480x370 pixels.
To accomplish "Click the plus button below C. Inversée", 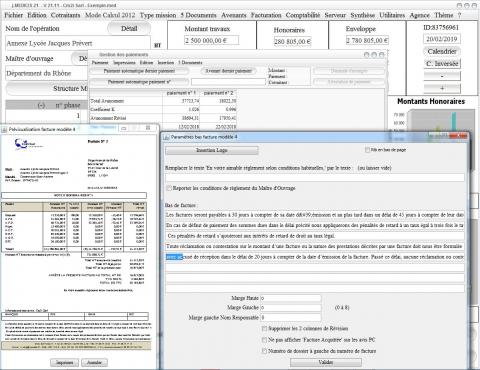I will [x=442, y=88].
